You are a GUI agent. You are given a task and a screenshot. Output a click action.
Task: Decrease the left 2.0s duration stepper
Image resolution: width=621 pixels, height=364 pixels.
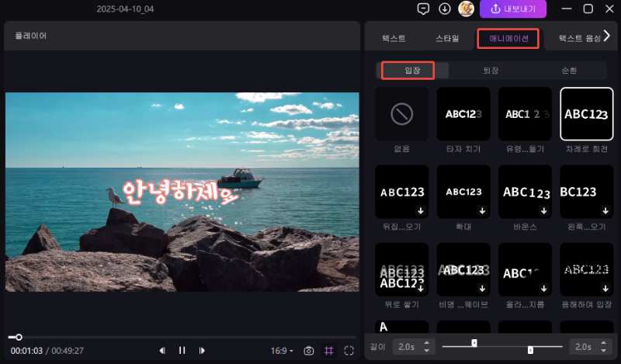click(426, 350)
